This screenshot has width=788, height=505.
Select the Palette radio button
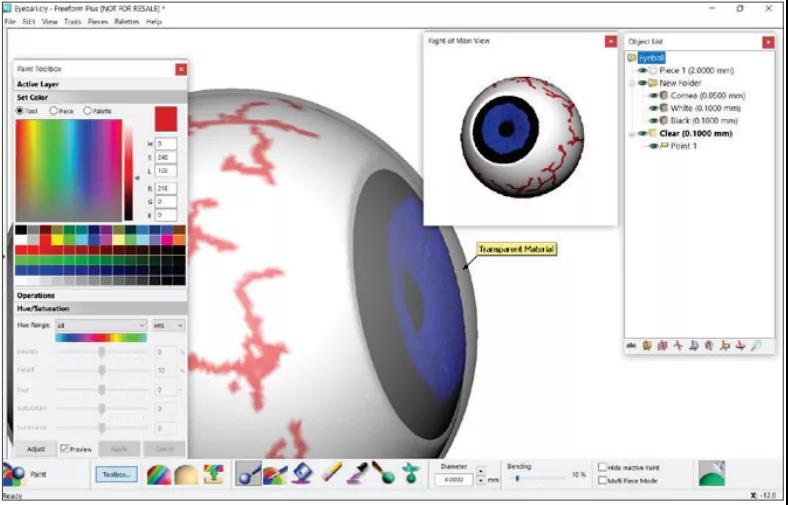(x=87, y=111)
